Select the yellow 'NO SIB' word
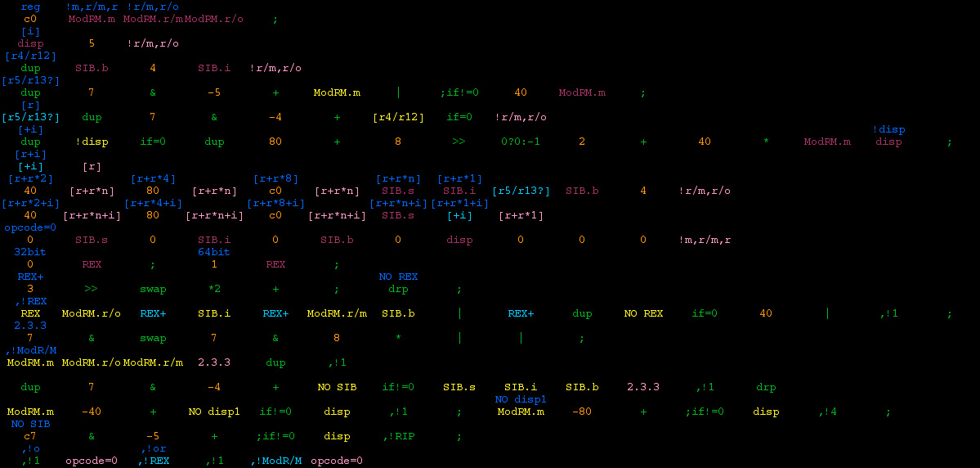The height and width of the screenshot is (468, 980). (x=337, y=387)
